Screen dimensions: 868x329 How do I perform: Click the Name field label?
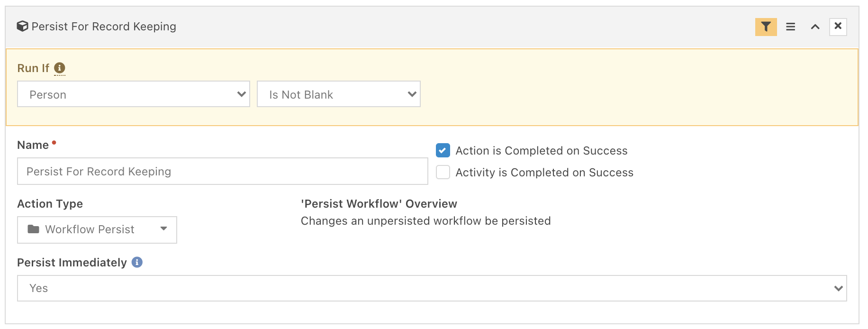(33, 145)
